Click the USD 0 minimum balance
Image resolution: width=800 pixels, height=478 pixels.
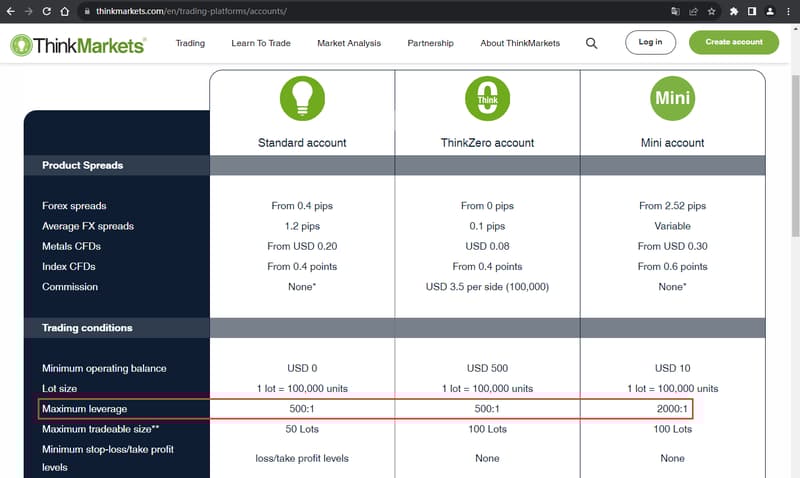click(302, 368)
